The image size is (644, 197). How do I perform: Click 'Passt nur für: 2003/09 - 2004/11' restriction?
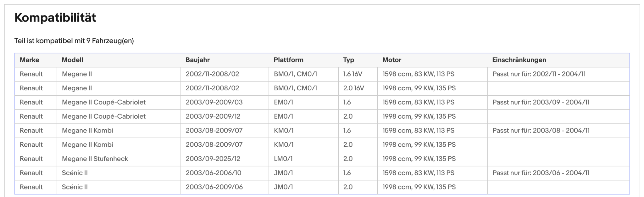tap(541, 102)
